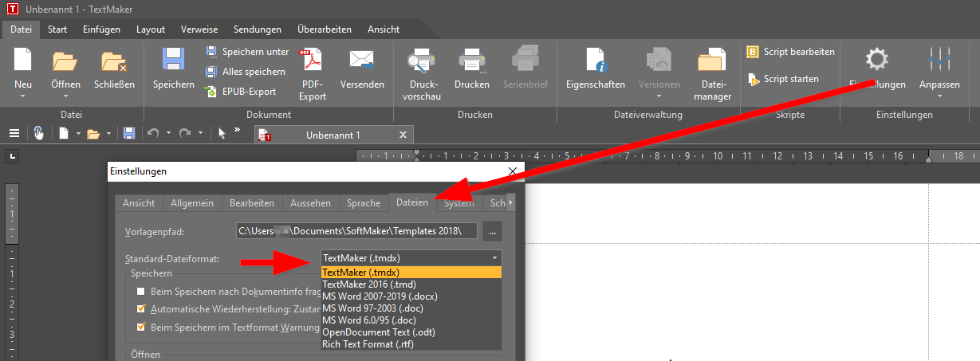Click the browse button beside Vorlagenpfad
Image resolution: width=980 pixels, height=361 pixels.
pyautogui.click(x=492, y=231)
